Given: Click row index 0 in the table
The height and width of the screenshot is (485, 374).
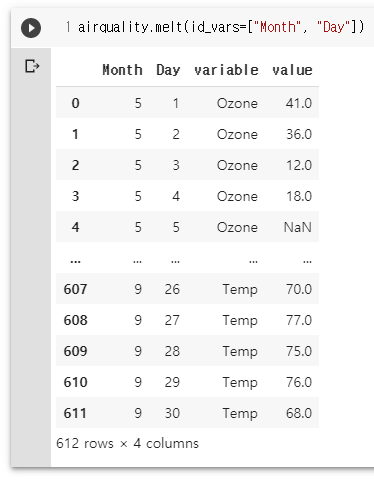Looking at the screenshot, I should coord(75,103).
